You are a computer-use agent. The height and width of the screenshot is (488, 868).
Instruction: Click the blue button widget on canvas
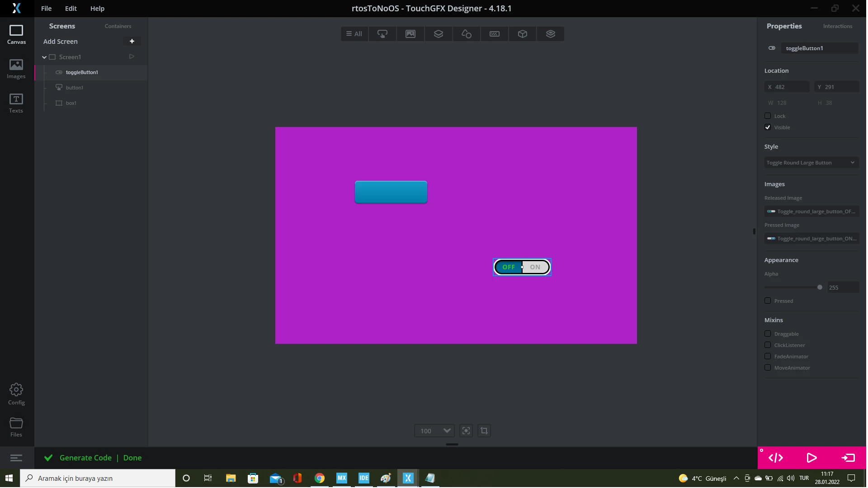(x=391, y=192)
